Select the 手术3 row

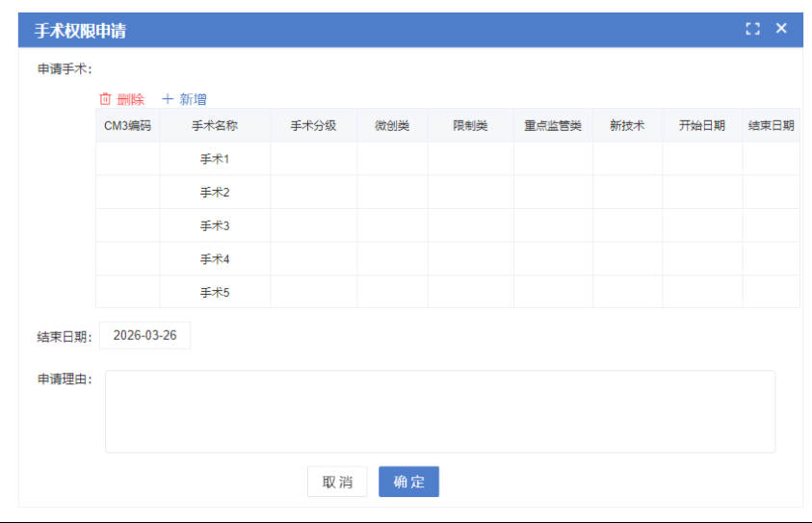448,225
